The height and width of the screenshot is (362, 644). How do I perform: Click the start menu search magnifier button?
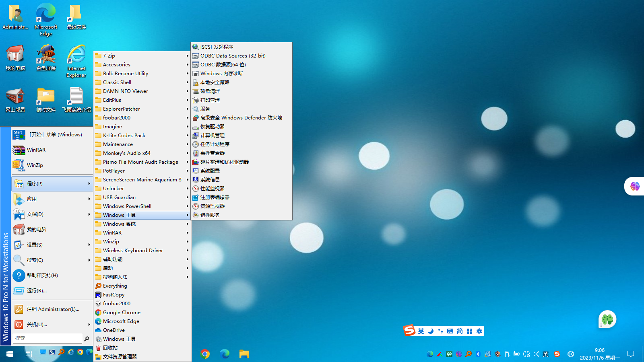tap(87, 339)
